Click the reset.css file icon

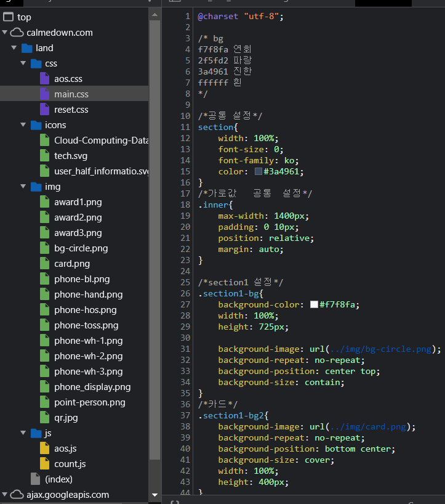click(x=45, y=110)
